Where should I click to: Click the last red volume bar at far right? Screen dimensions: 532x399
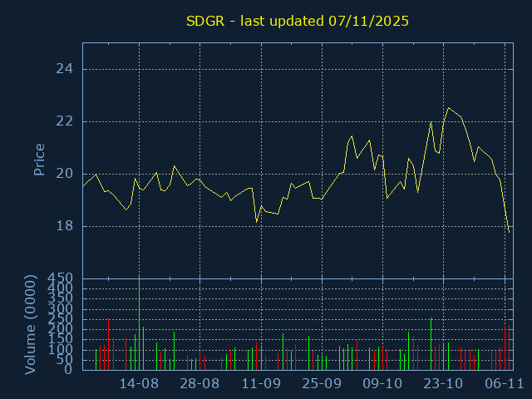(x=509, y=347)
